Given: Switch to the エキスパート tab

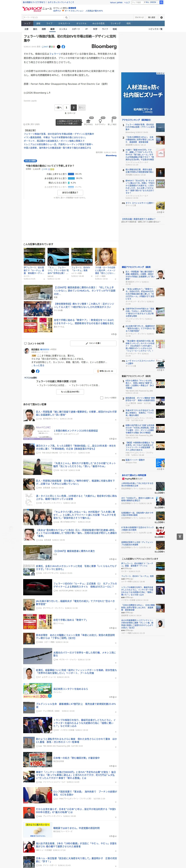Looking at the screenshot, I should (64, 24).
